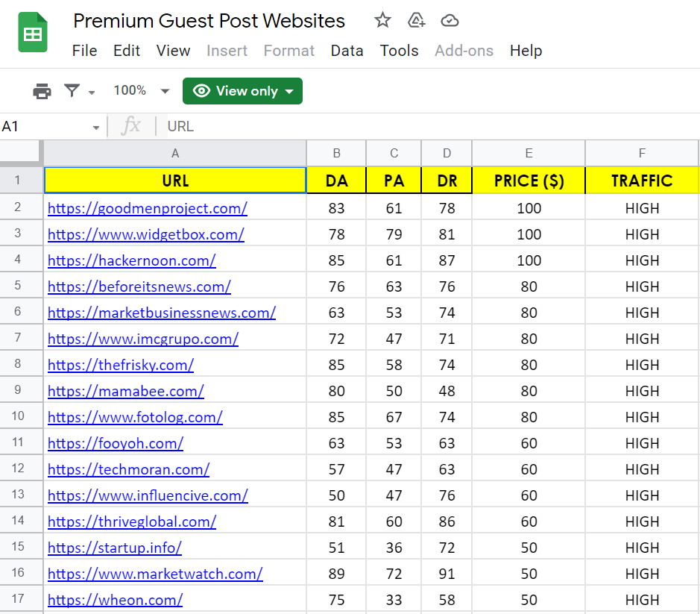Open the Data menu
This screenshot has height=614, width=700.
347,51
